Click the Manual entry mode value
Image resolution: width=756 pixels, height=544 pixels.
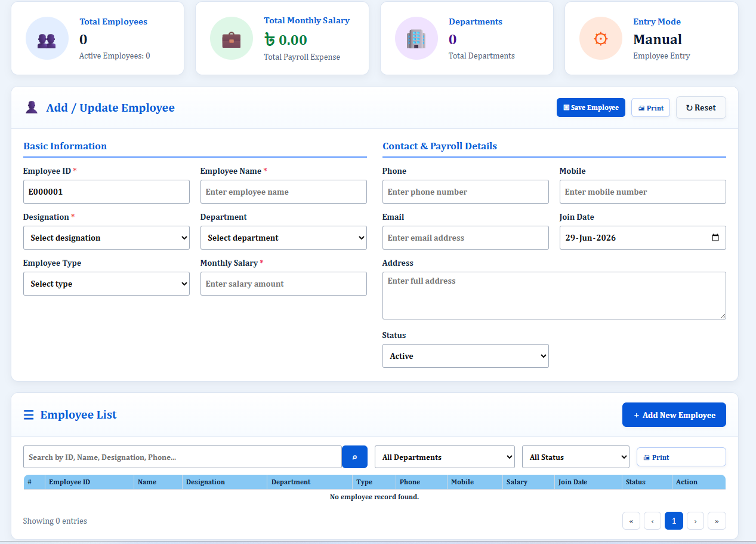coord(658,39)
